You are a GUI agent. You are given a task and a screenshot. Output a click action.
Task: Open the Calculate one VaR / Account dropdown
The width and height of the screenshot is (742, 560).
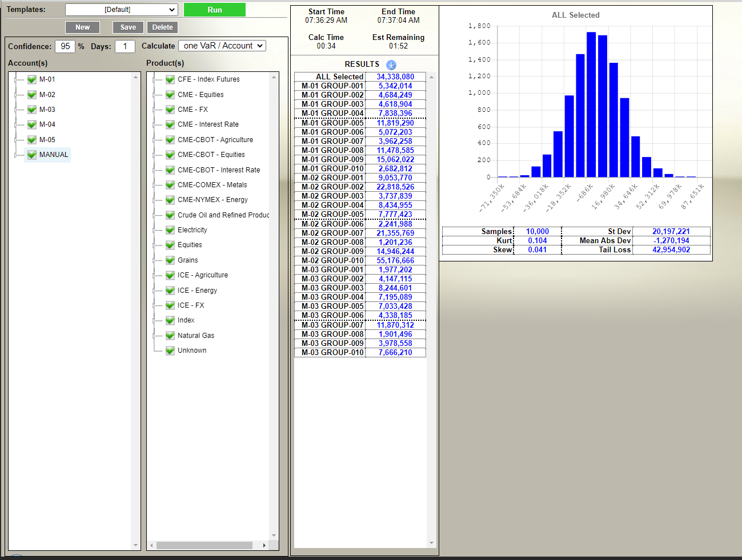(222, 46)
